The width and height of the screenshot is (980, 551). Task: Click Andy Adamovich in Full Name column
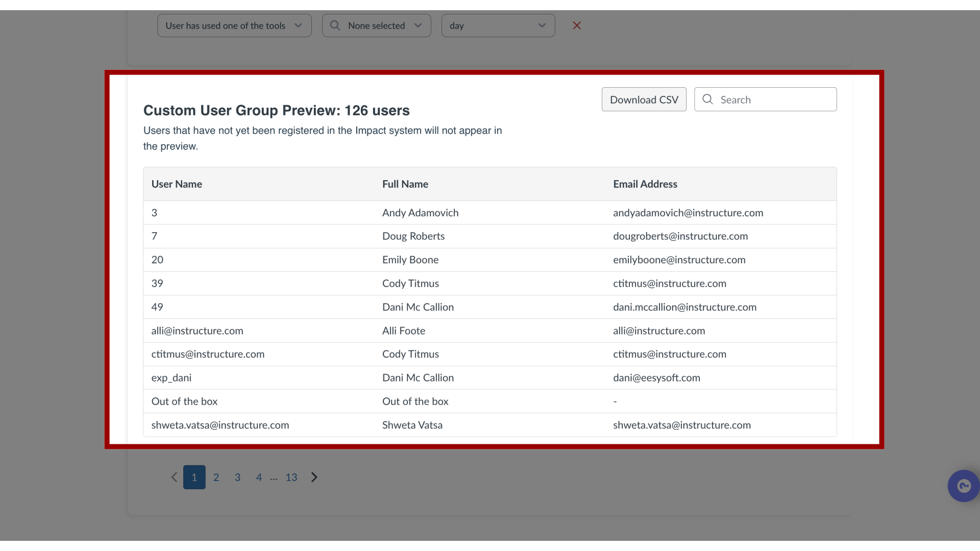(421, 213)
